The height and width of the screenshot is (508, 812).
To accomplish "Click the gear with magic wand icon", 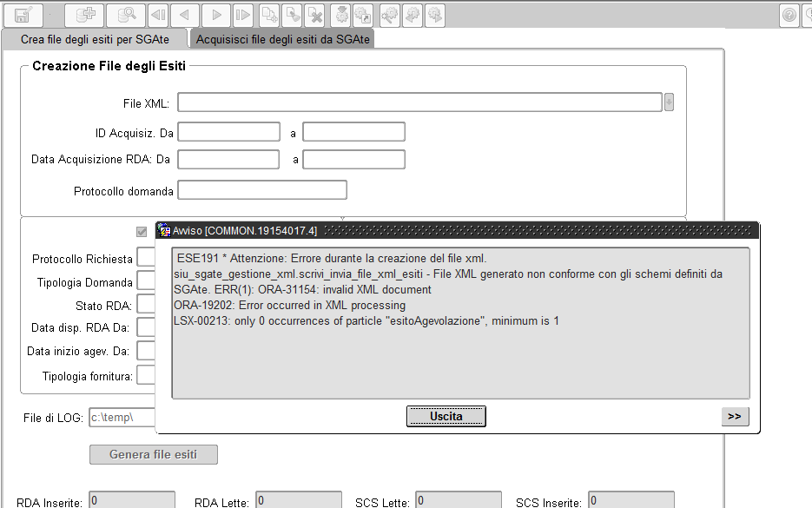I will point(390,15).
